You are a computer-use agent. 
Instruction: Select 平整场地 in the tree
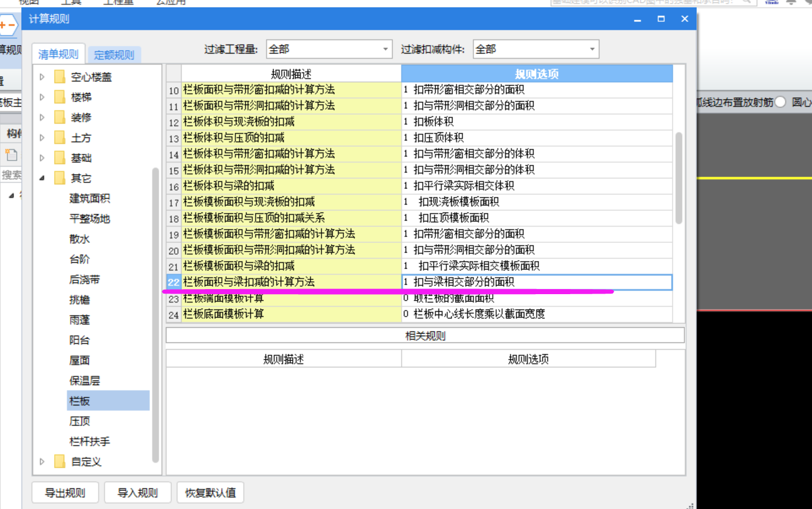[x=89, y=219]
